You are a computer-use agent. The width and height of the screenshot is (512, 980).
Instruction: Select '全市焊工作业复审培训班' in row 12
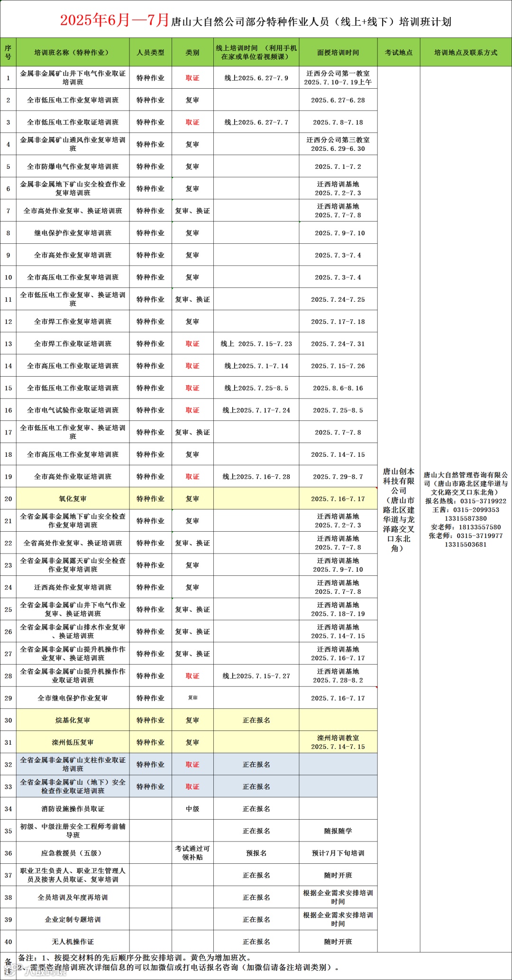click(73, 322)
